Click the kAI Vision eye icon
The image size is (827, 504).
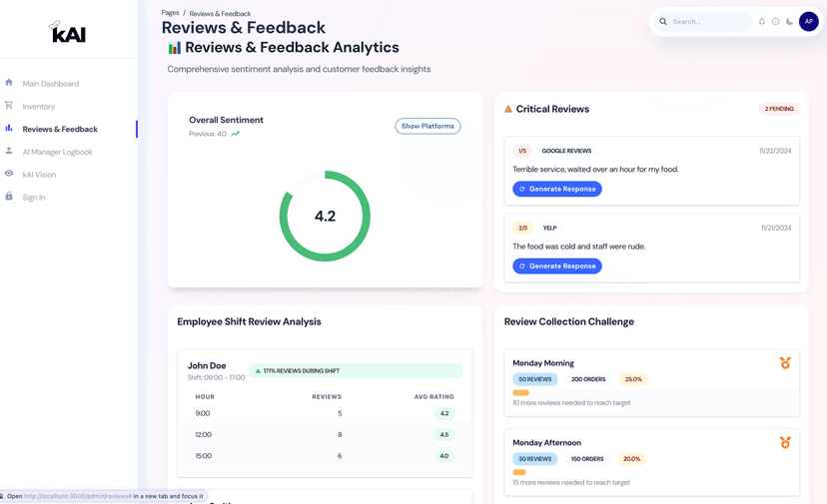click(9, 174)
